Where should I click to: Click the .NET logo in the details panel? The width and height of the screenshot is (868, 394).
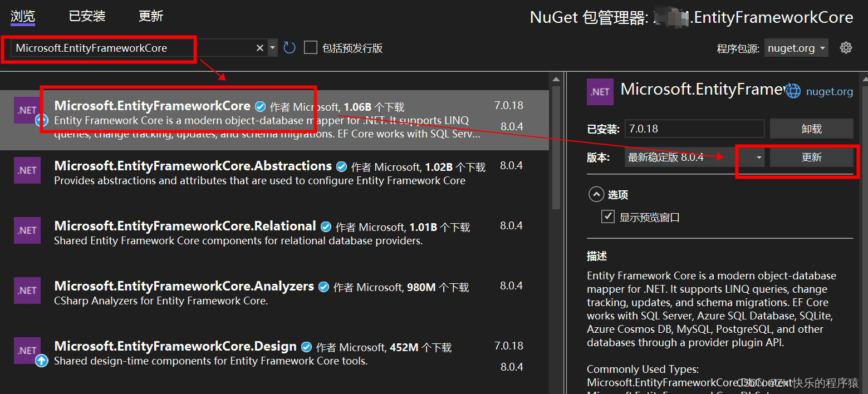(x=600, y=91)
